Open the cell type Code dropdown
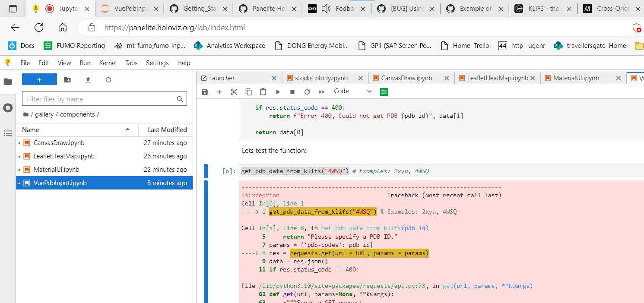This screenshot has height=303, width=644. (x=352, y=92)
